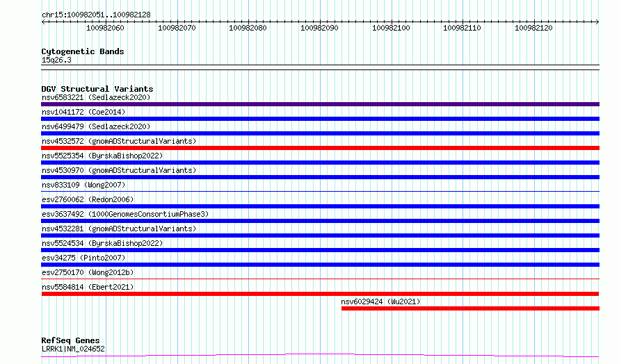Viewport: 619px width, 364px height.
Task: Click the blue bar under nsv6499479
Action: point(320,133)
